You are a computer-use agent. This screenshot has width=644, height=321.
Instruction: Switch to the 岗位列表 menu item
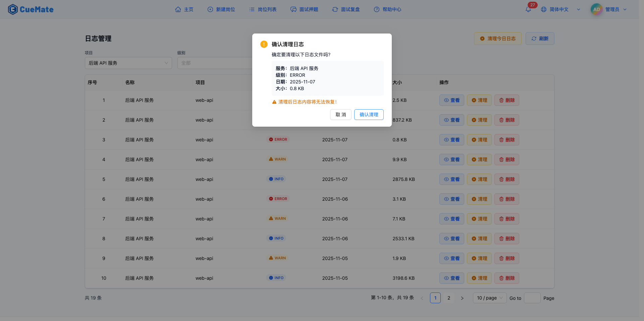[x=263, y=9]
